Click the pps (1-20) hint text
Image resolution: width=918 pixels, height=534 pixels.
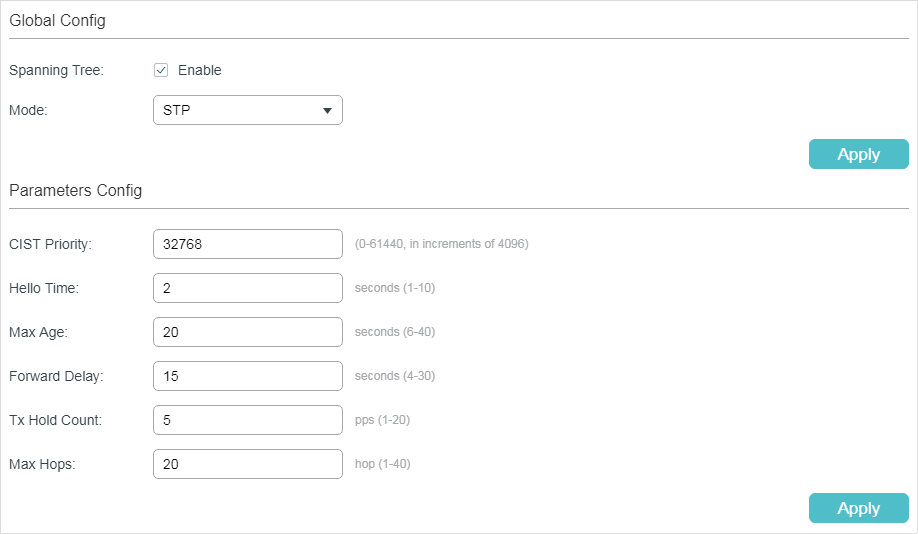pos(382,420)
